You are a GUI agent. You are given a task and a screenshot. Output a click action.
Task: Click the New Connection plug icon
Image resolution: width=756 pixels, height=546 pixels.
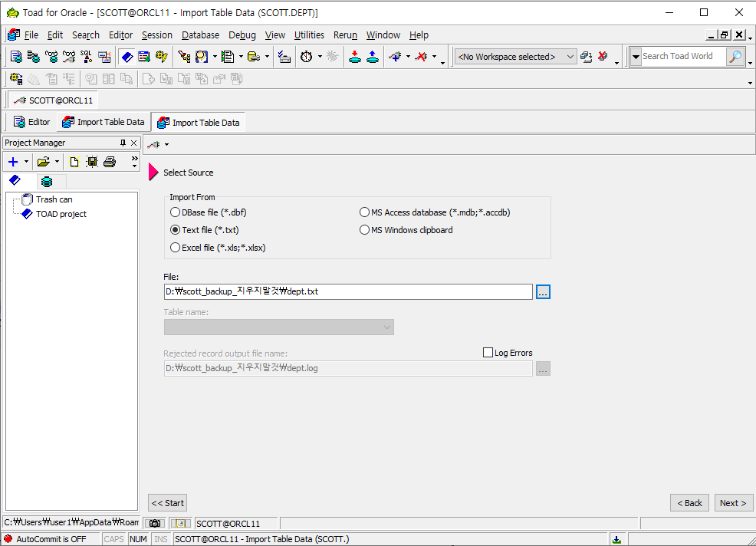click(x=396, y=57)
